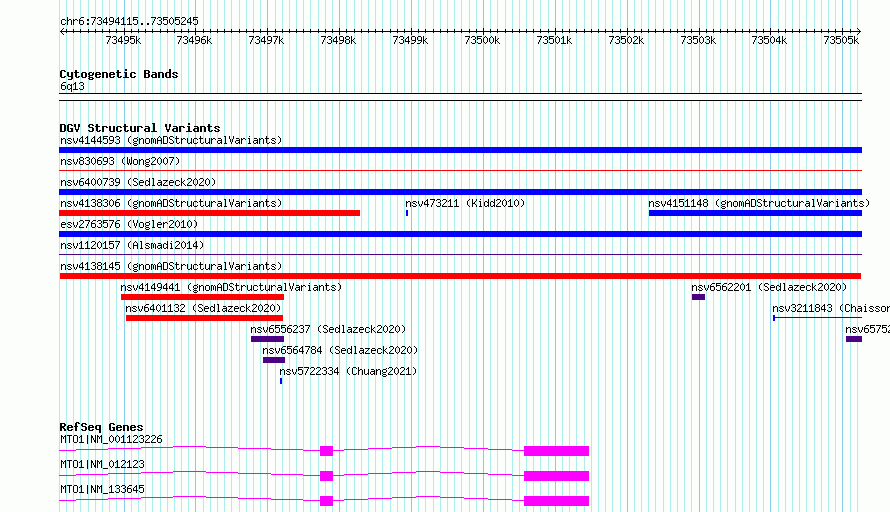Select the purple nsv6556237 variant bar
890x512 pixels.
coord(267,339)
